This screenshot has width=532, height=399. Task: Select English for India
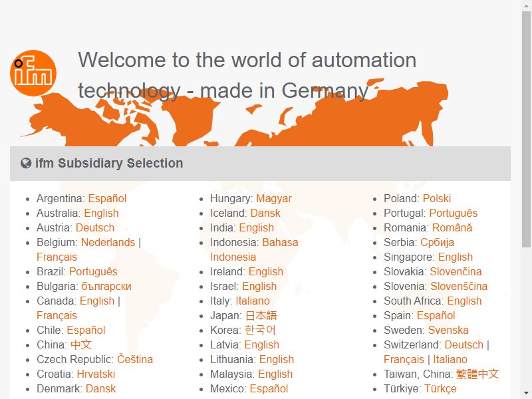tap(256, 227)
